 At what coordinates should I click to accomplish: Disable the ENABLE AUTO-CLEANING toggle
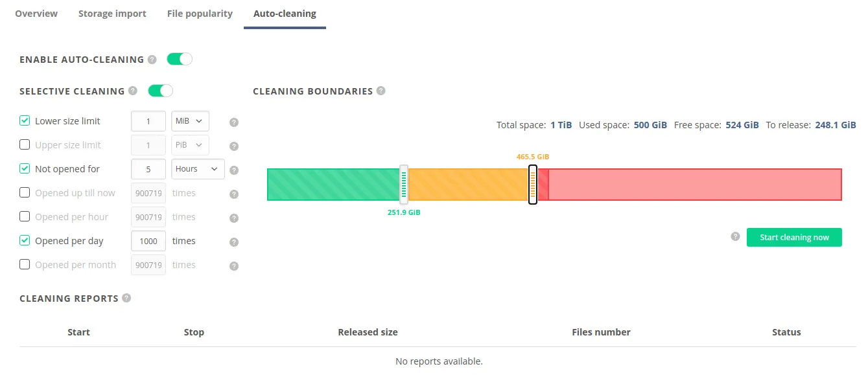click(x=180, y=58)
